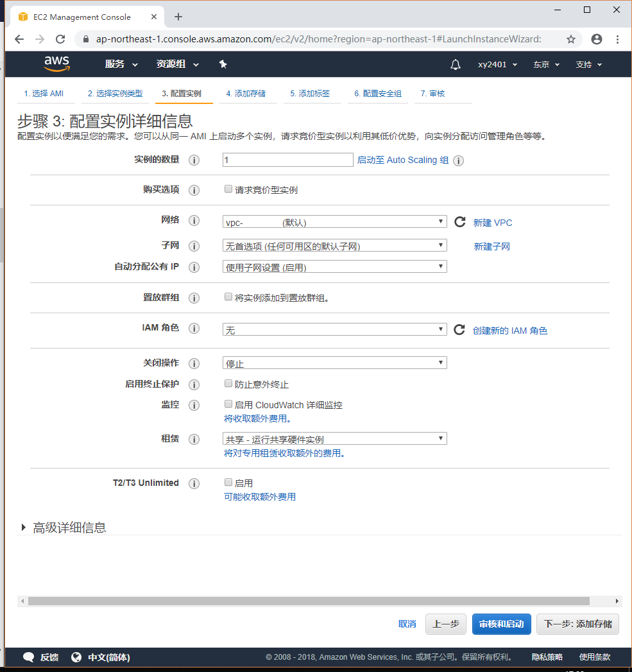This screenshot has height=672, width=632.
Task: Check the T2/T3 Unlimited 启用 checkbox
Action: click(228, 482)
